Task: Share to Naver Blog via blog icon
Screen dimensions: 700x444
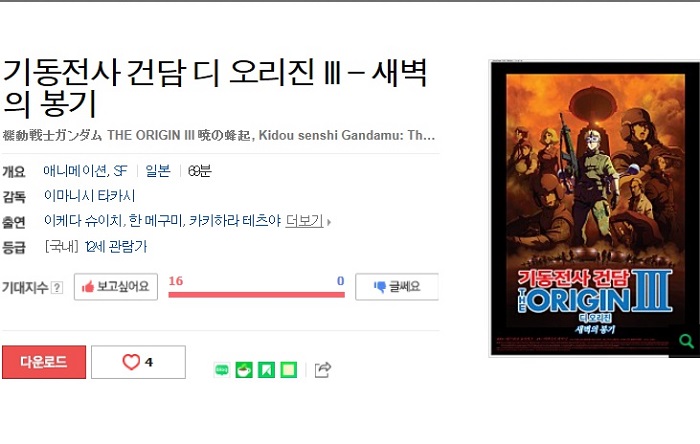Action: 222,370
